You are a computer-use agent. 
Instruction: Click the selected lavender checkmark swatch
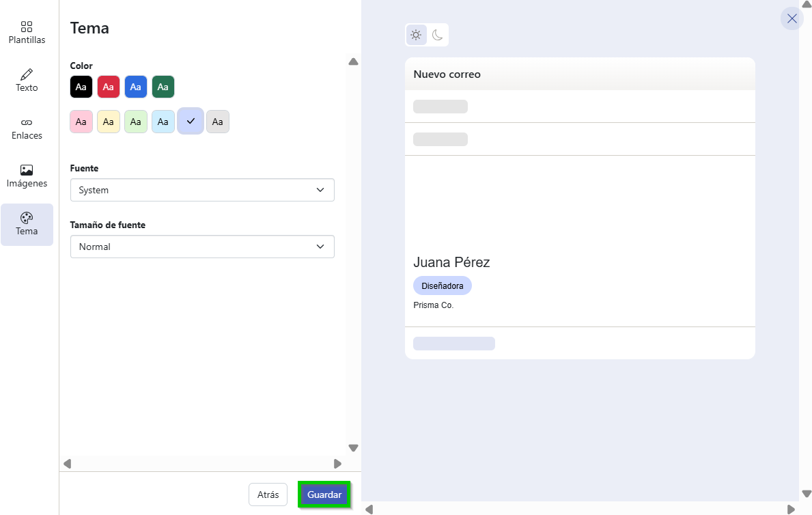pyautogui.click(x=191, y=121)
